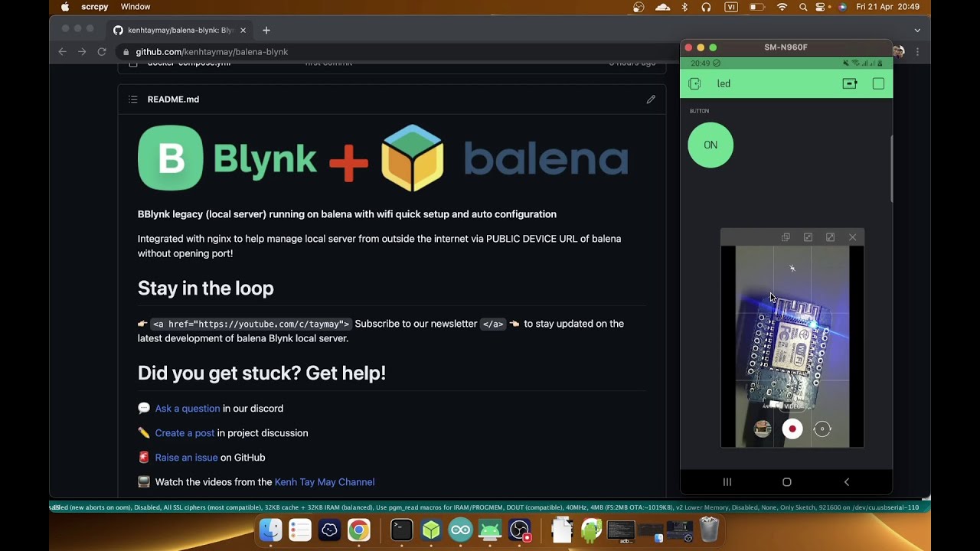Go back in Chrome
This screenshot has width=980, height=551.
(63, 52)
